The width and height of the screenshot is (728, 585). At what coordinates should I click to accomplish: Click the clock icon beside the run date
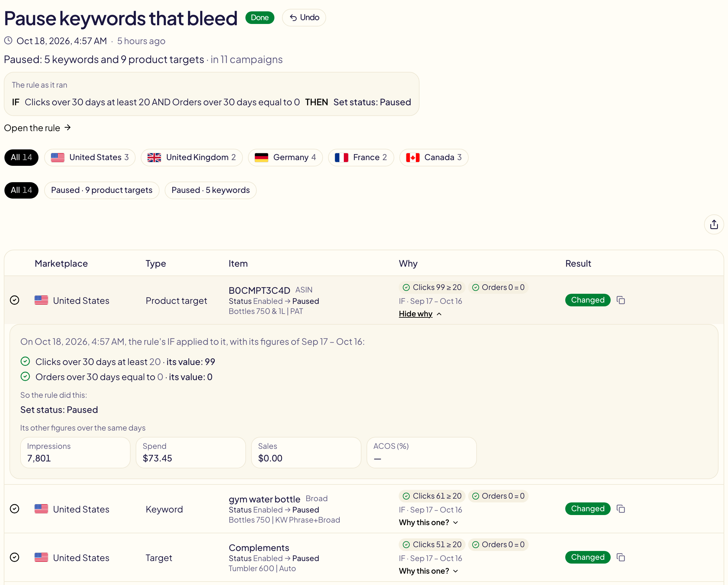[x=9, y=41]
